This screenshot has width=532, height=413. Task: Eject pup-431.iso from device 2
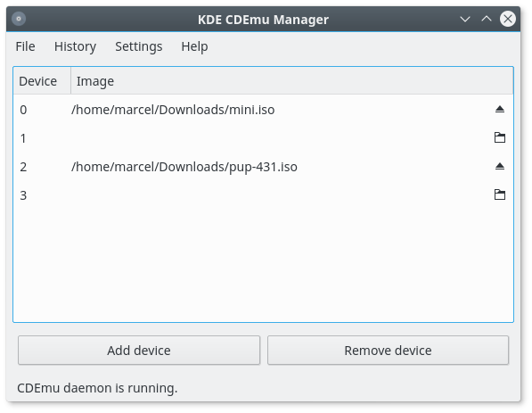499,167
